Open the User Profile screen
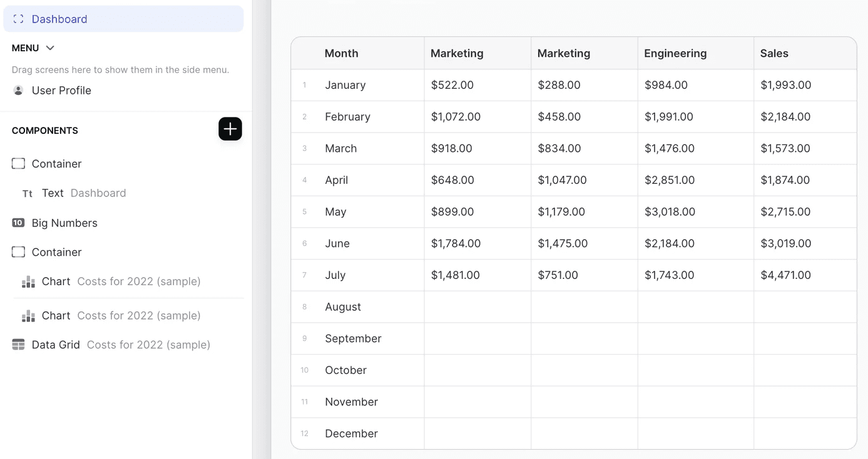Viewport: 868px width, 459px height. click(61, 91)
